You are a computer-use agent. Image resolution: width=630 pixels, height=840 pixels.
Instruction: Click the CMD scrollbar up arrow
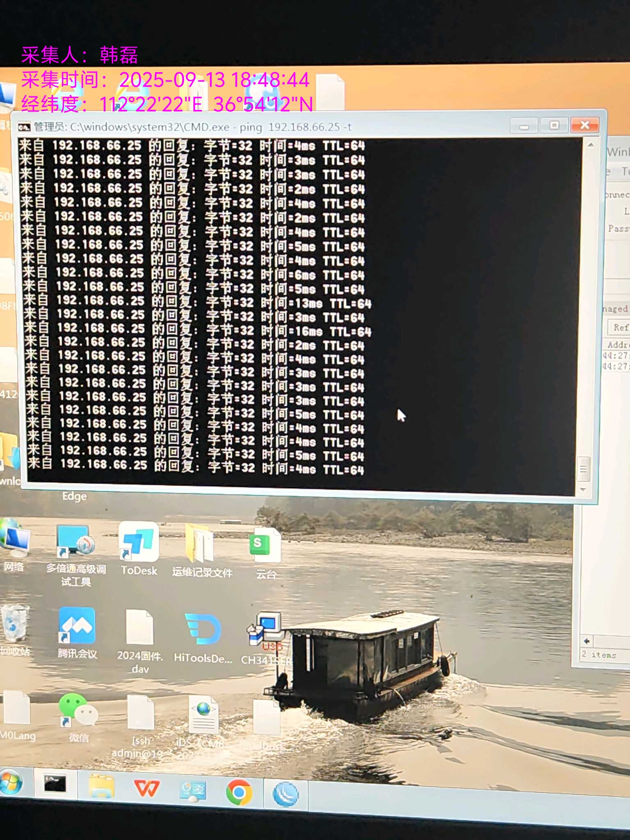(591, 145)
